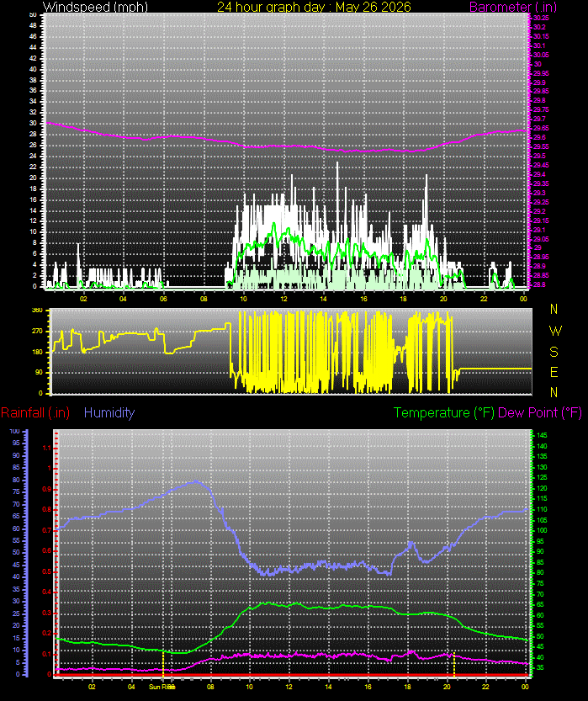Click the red "Rainfall (.in)" label

point(35,412)
